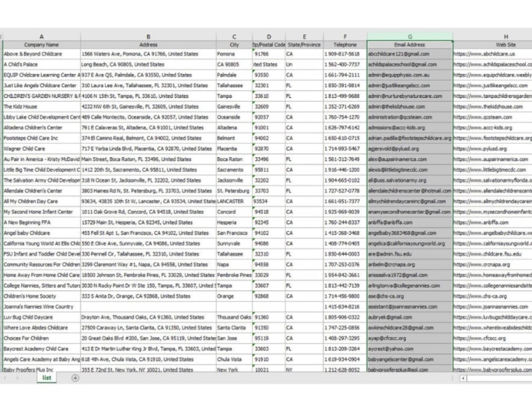Image resolution: width=532 pixels, height=399 pixels.
Task: Click the sheet tab navigation arrows area
Action: coord(10,378)
